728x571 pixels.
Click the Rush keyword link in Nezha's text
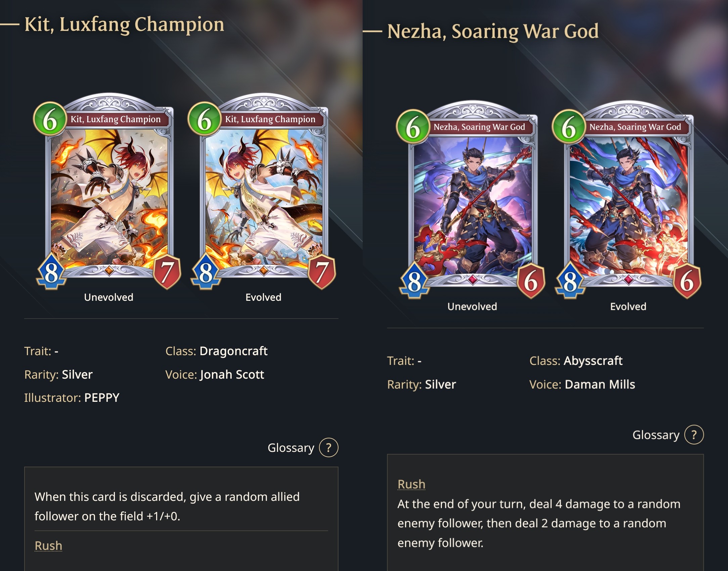(411, 484)
